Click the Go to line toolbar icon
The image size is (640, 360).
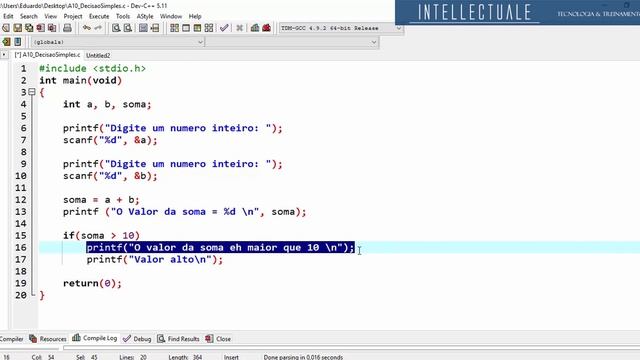tap(155, 28)
